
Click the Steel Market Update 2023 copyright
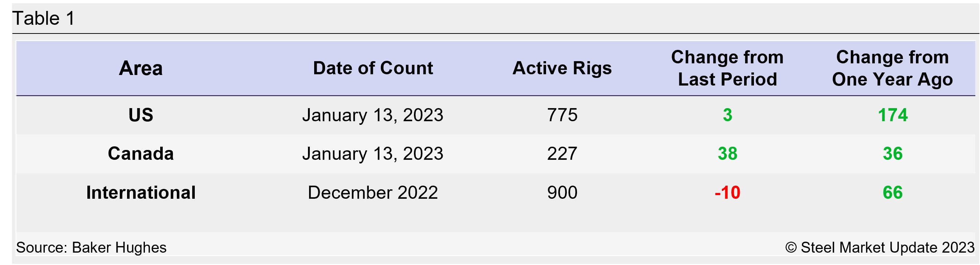(880, 248)
